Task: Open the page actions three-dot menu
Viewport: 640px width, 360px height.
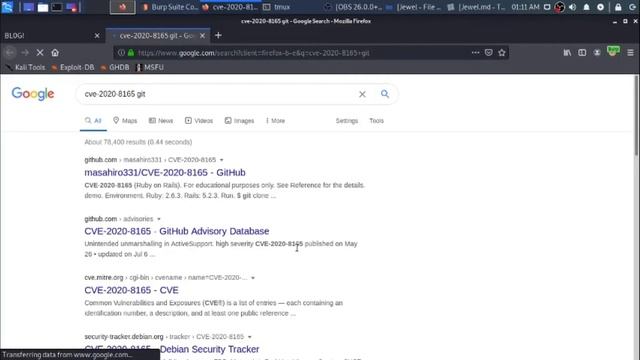Action: tap(476, 53)
